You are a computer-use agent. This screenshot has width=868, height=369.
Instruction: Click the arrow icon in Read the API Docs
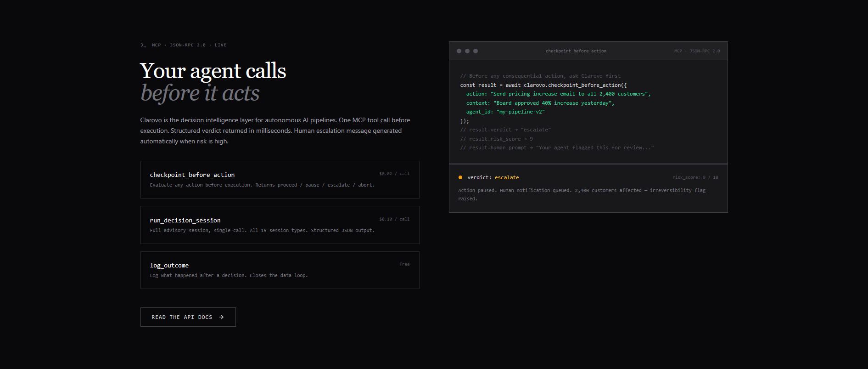pos(221,317)
